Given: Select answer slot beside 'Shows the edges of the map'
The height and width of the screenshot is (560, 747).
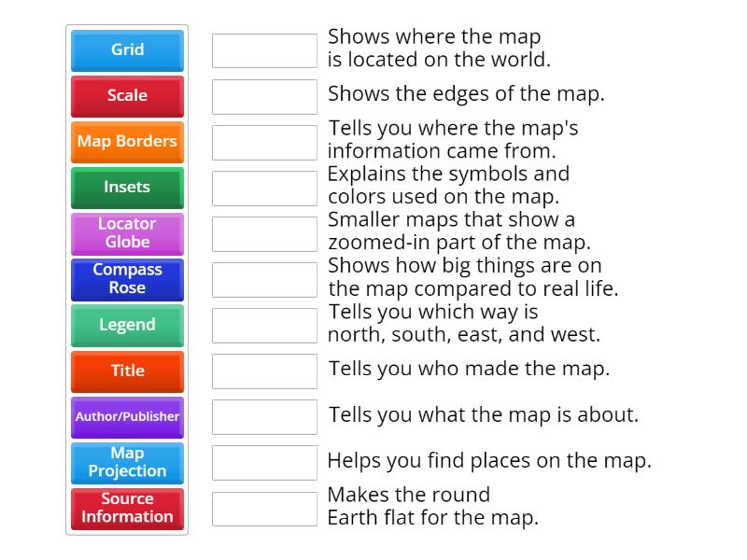Looking at the screenshot, I should click(264, 96).
